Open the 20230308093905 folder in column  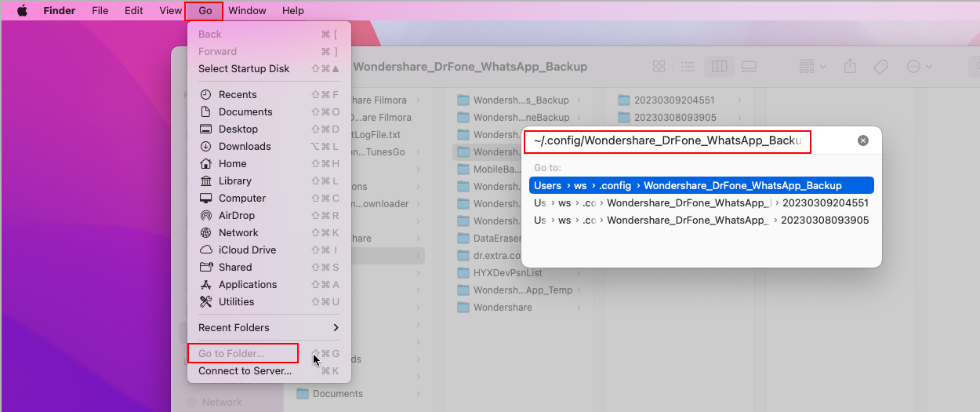click(674, 118)
